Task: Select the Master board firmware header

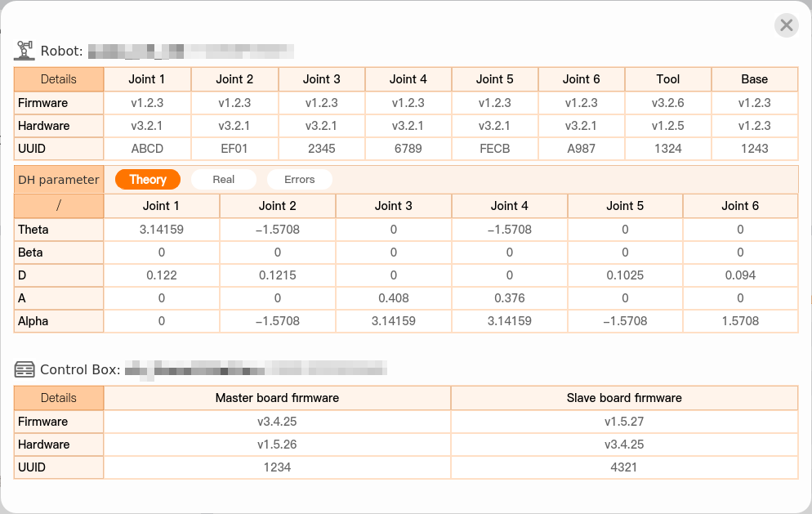Action: tap(277, 398)
